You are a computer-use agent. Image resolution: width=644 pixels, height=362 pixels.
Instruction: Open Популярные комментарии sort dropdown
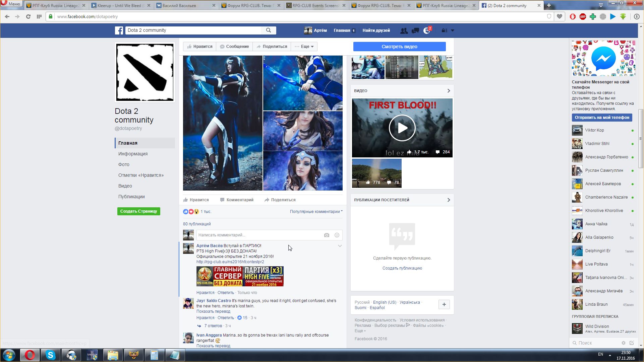[316, 212]
